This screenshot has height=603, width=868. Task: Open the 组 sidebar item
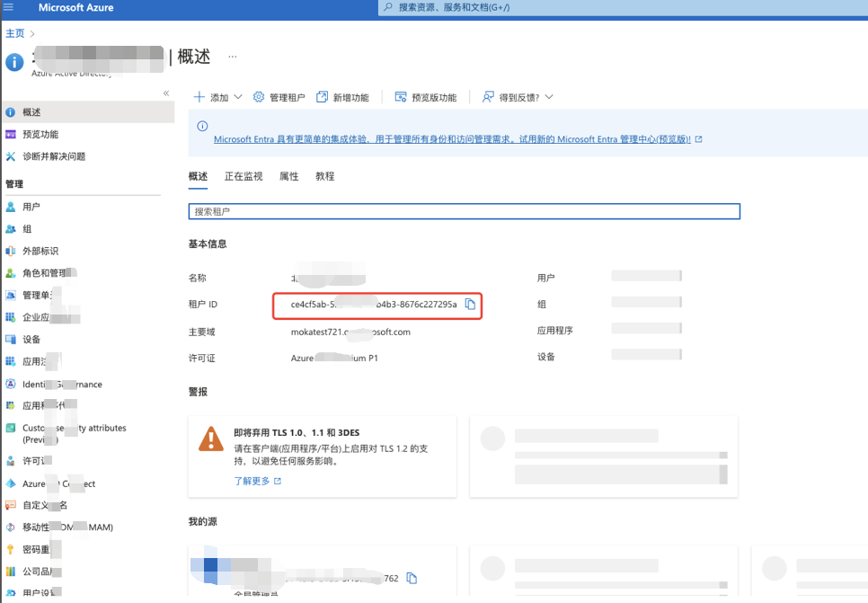[x=27, y=229]
